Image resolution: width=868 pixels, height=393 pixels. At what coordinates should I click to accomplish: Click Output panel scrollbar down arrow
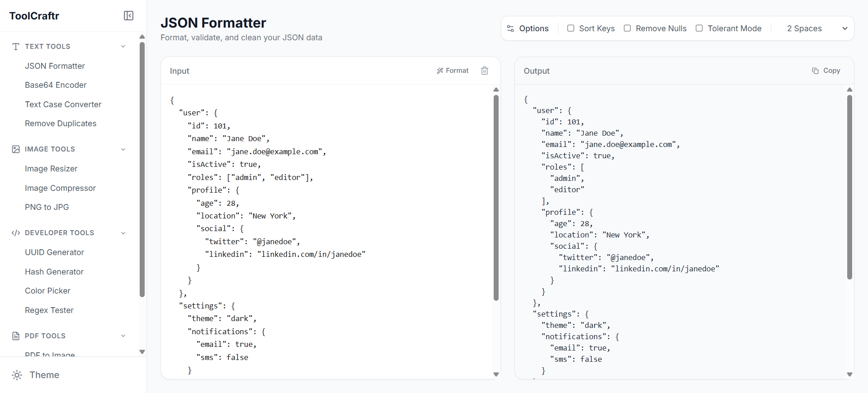[849, 374]
